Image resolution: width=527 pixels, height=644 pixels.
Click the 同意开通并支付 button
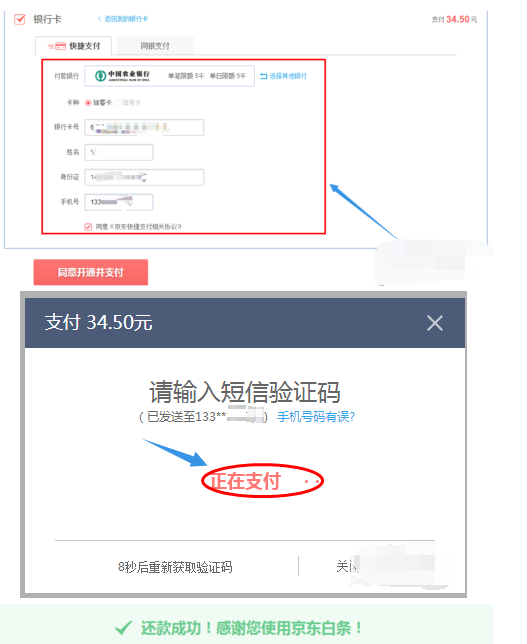91,272
